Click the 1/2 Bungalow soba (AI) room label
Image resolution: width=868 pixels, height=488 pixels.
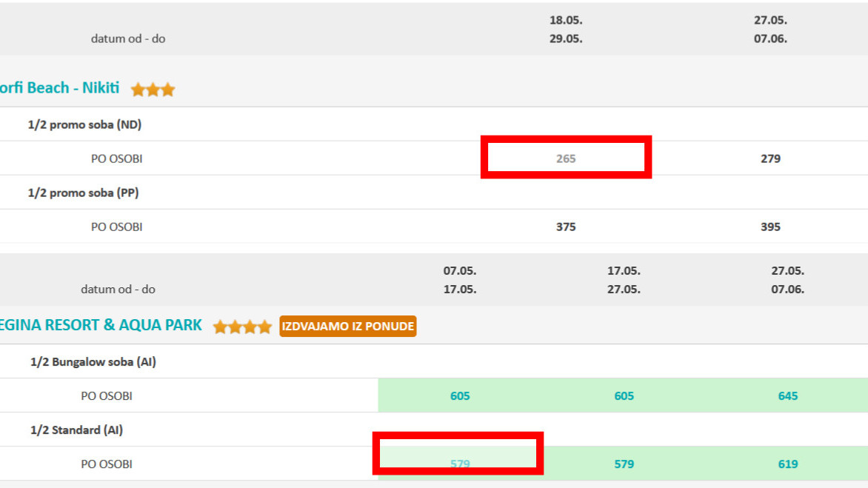93,362
